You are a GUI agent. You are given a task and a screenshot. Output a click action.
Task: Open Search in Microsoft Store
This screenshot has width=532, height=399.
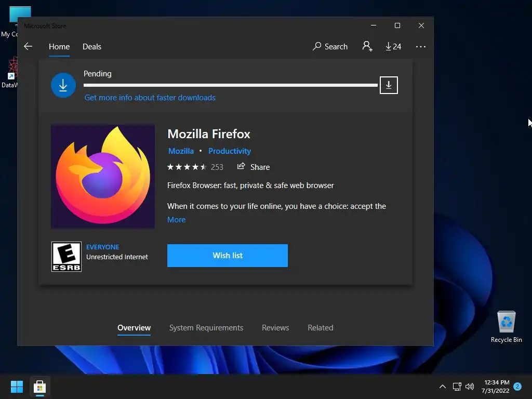[330, 46]
